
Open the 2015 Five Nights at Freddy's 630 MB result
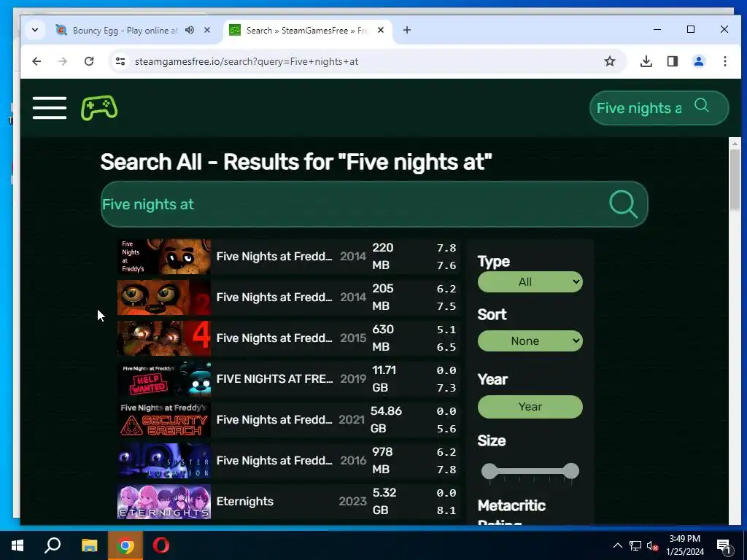point(288,338)
